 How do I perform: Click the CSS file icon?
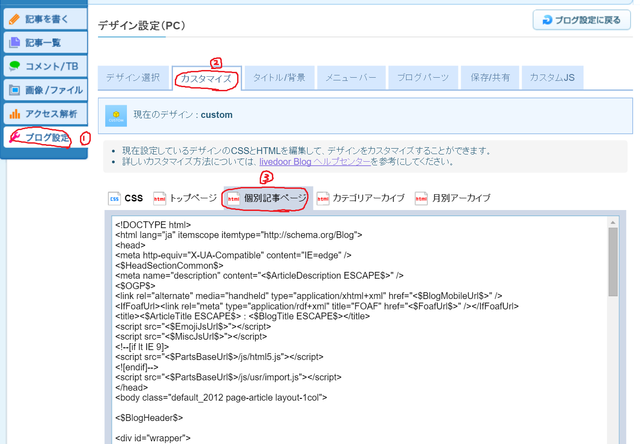point(114,198)
